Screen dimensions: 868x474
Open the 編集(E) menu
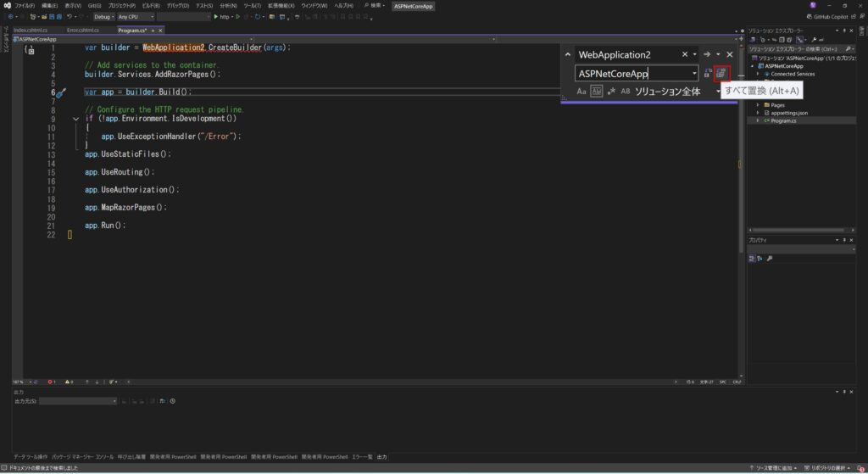point(49,6)
